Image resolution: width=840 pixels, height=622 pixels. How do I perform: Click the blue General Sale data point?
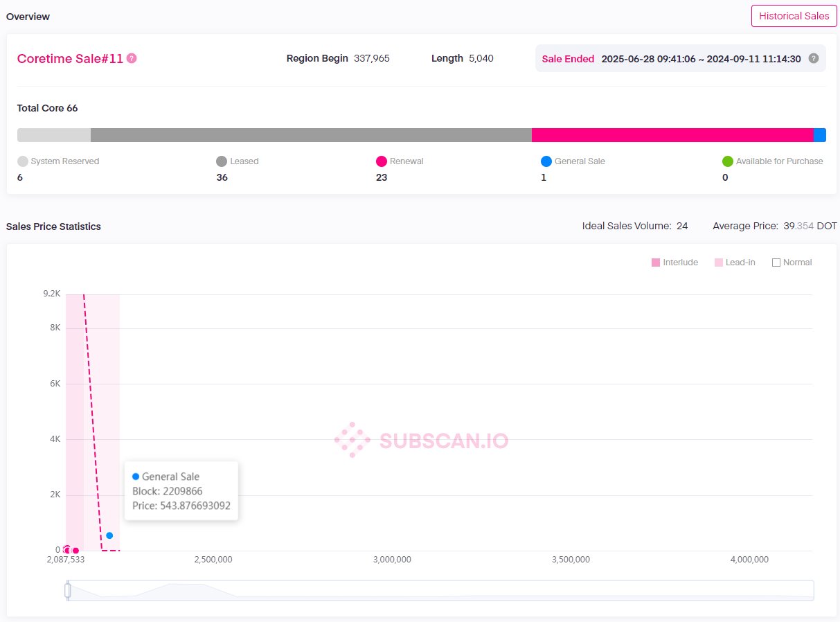pyautogui.click(x=109, y=535)
